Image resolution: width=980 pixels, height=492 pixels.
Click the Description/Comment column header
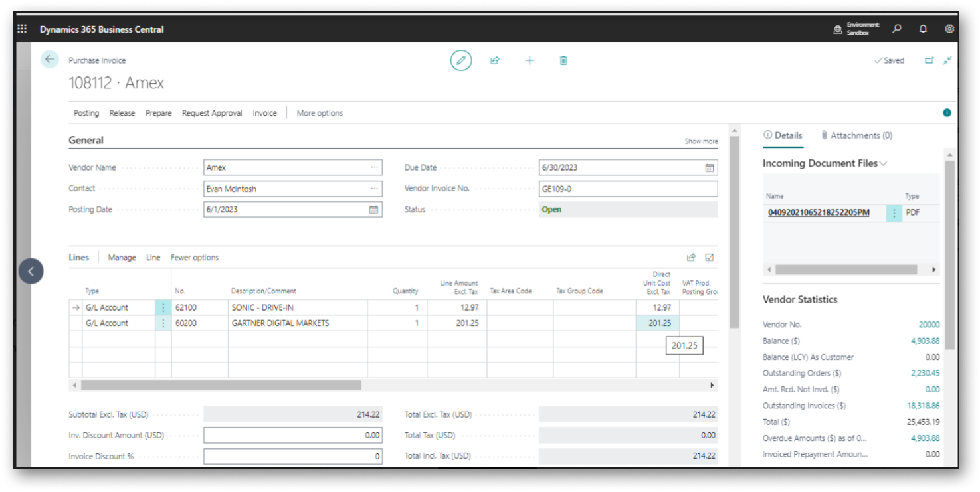click(x=264, y=291)
